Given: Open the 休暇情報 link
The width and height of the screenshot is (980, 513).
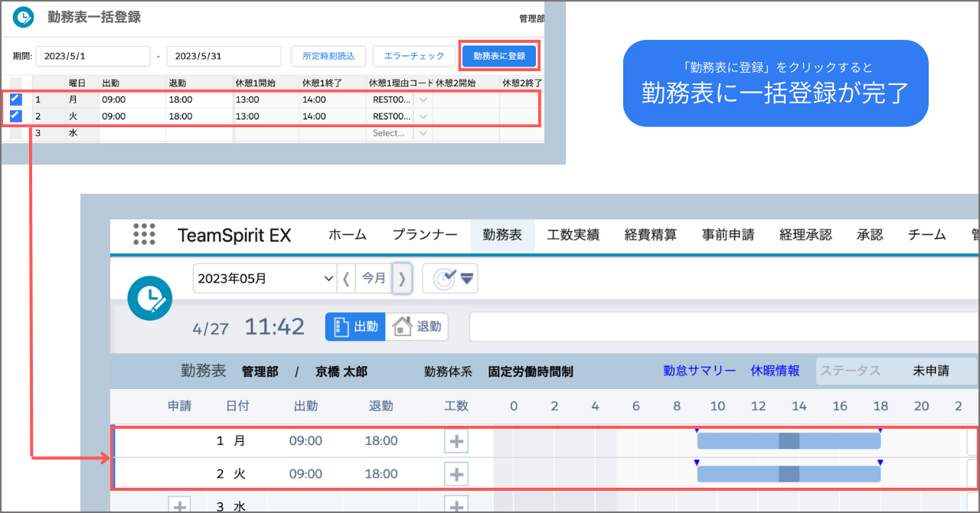Looking at the screenshot, I should pyautogui.click(x=776, y=371).
